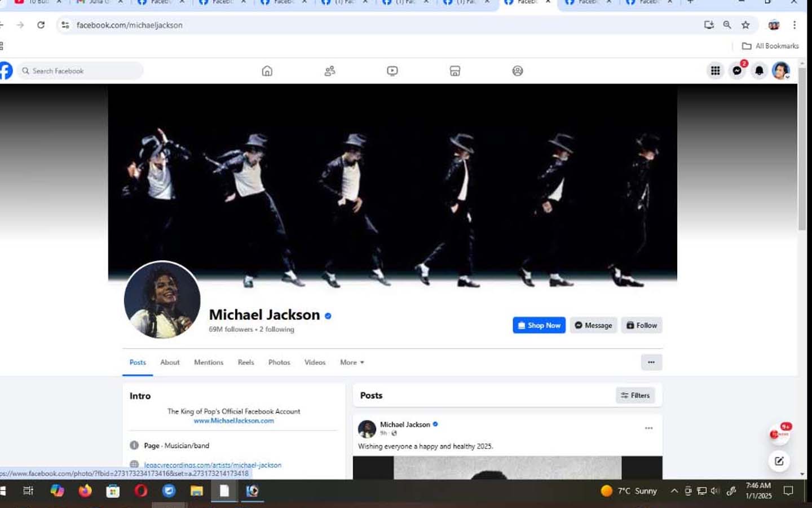Click the 2 following link
This screenshot has width=812, height=508.
[x=277, y=329]
